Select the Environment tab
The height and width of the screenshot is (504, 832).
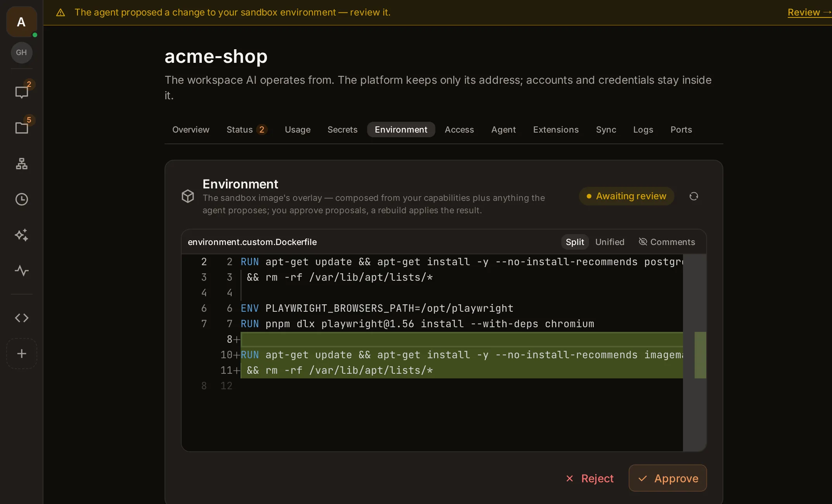point(401,129)
